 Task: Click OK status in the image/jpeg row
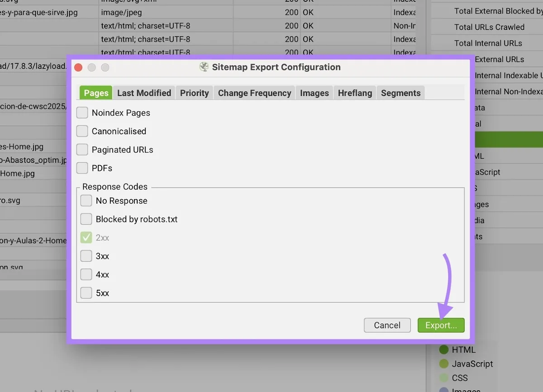pyautogui.click(x=308, y=13)
